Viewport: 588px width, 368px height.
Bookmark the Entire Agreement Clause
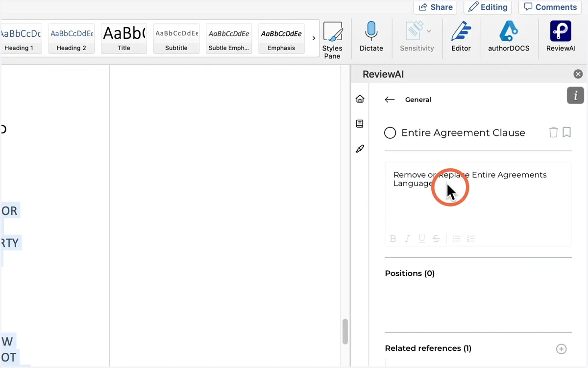(566, 132)
